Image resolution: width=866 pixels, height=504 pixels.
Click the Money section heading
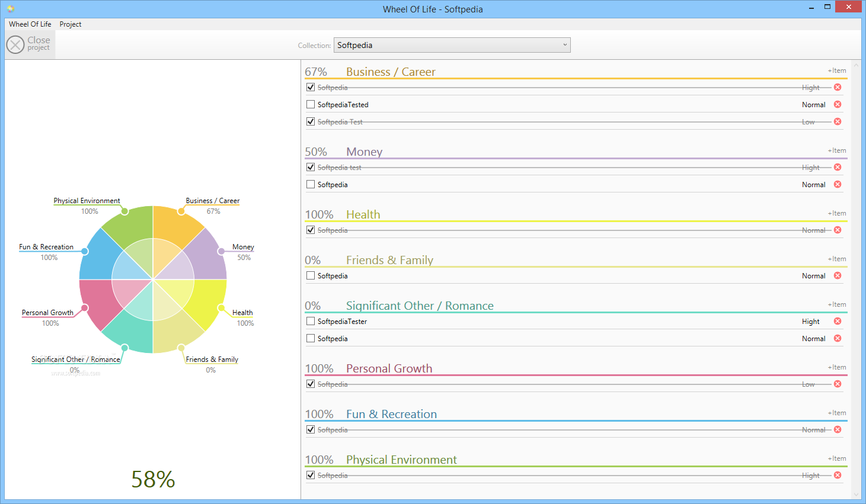click(x=364, y=152)
